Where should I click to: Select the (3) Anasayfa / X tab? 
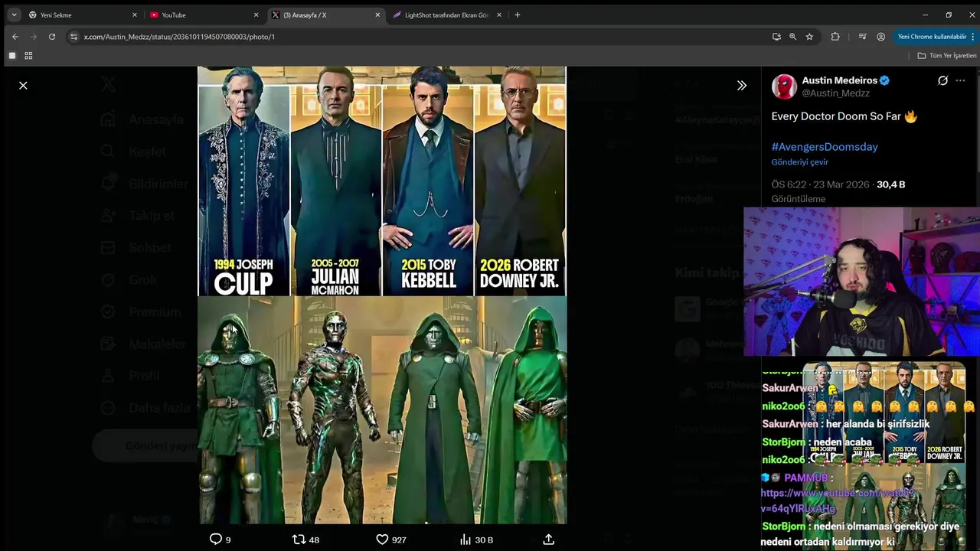[x=325, y=15]
